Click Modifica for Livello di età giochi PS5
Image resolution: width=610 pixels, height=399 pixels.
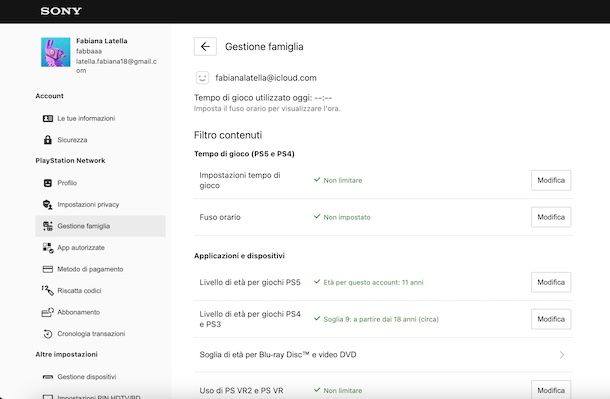[551, 282]
